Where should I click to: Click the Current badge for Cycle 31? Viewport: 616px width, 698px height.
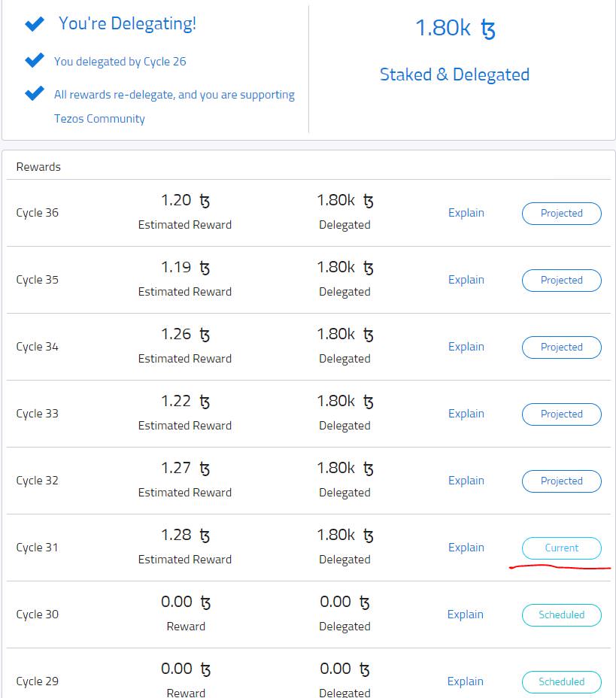[x=562, y=548]
